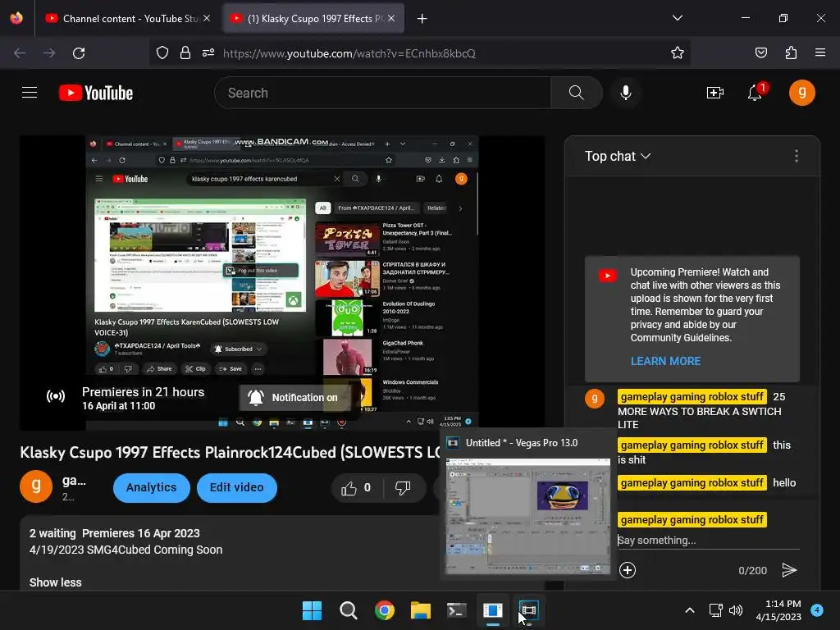
Task: Open the Vegas Pro 13.0 window preview thumbnail
Action: pos(527,516)
